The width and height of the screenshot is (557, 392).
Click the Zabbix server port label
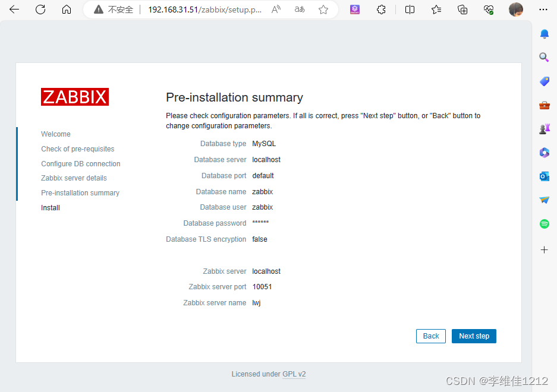tap(218, 286)
